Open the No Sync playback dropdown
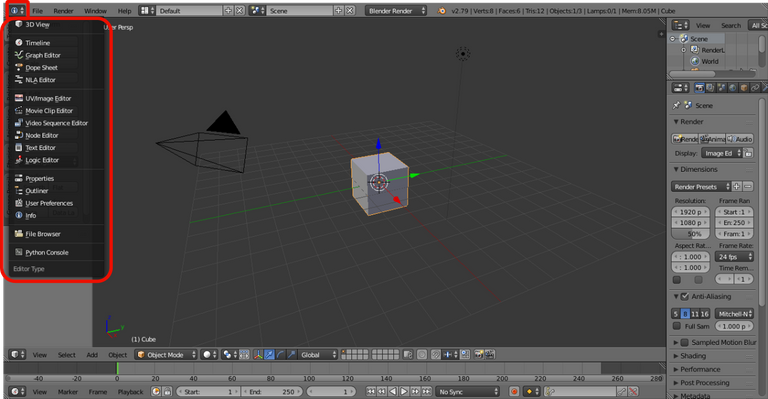Image resolution: width=768 pixels, height=399 pixels. pyautogui.click(x=468, y=392)
